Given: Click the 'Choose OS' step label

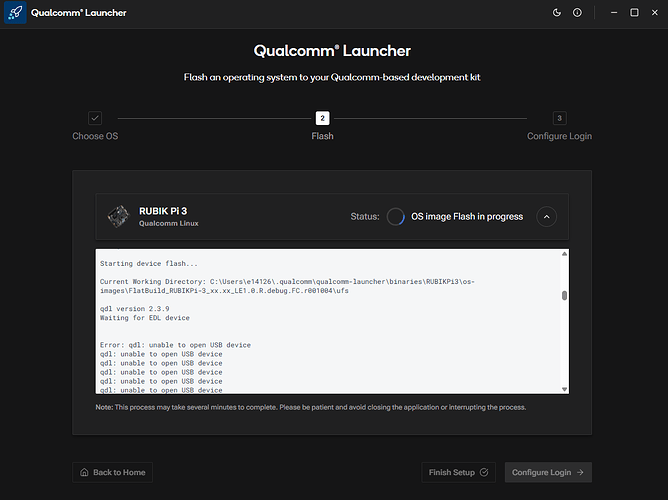Looking at the screenshot, I should (x=95, y=136).
